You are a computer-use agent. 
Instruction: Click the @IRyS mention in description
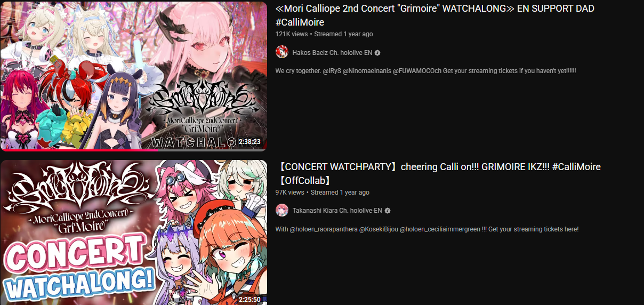[333, 71]
